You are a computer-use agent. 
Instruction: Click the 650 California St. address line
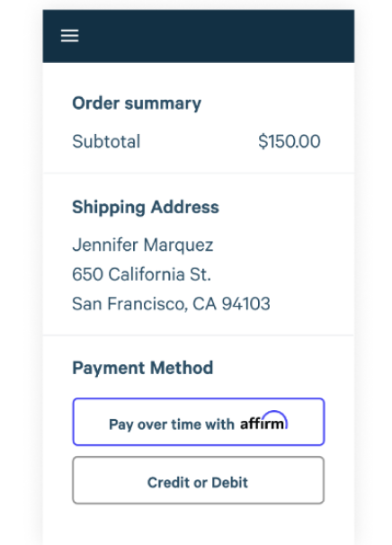tap(141, 274)
